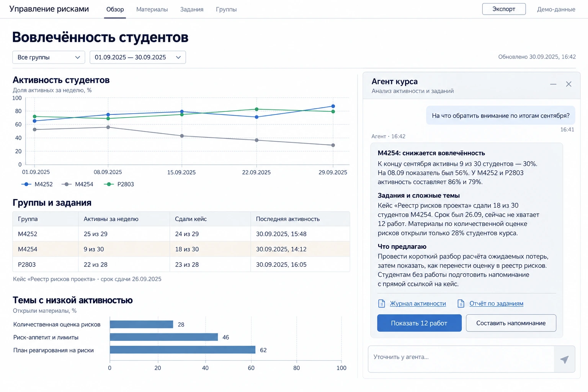Image resolution: width=588 pixels, height=392 pixels.
Task: Focus the Уточнить у агента input field
Action: [461, 359]
